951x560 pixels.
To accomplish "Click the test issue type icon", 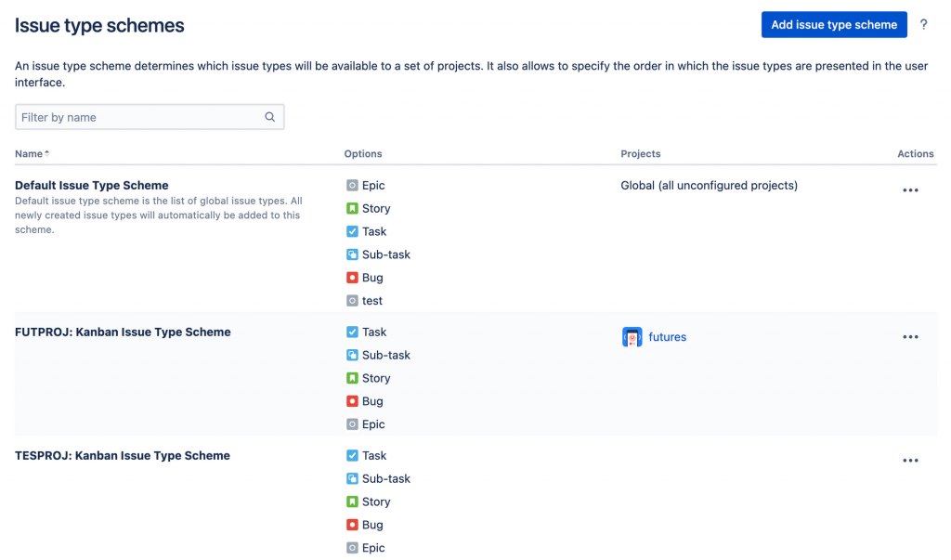I will [352, 301].
